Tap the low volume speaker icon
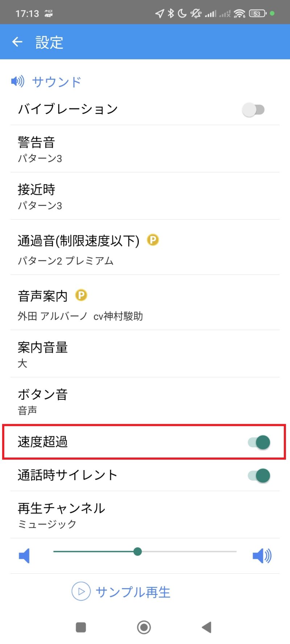 [24, 556]
